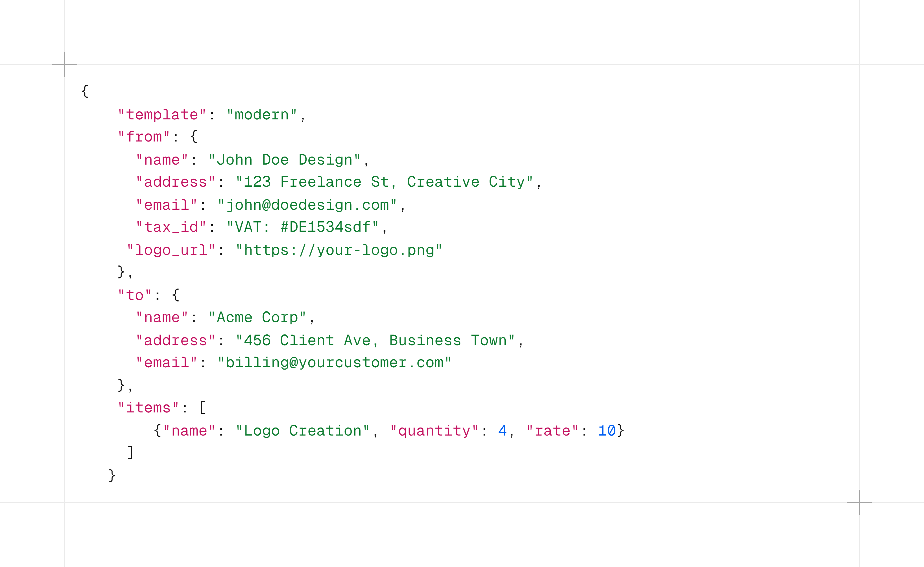Image resolution: width=924 pixels, height=567 pixels.
Task: Click the "https://your-logo.png" URL value
Action: point(339,250)
